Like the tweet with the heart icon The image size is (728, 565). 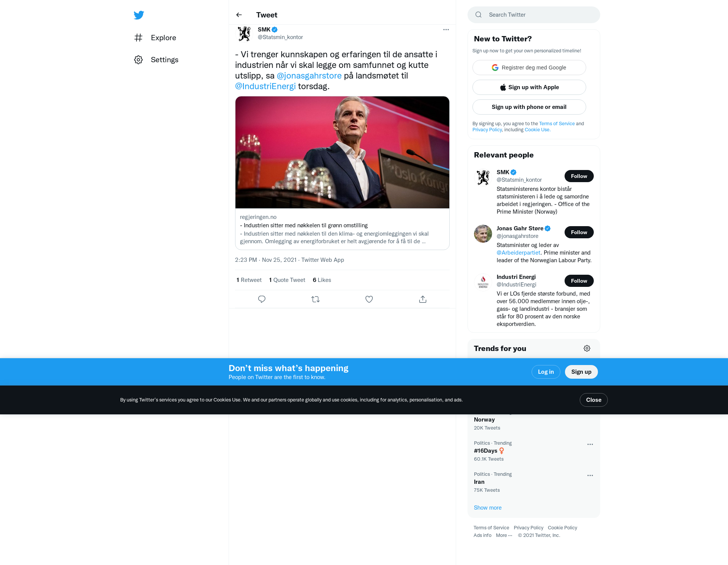369,299
